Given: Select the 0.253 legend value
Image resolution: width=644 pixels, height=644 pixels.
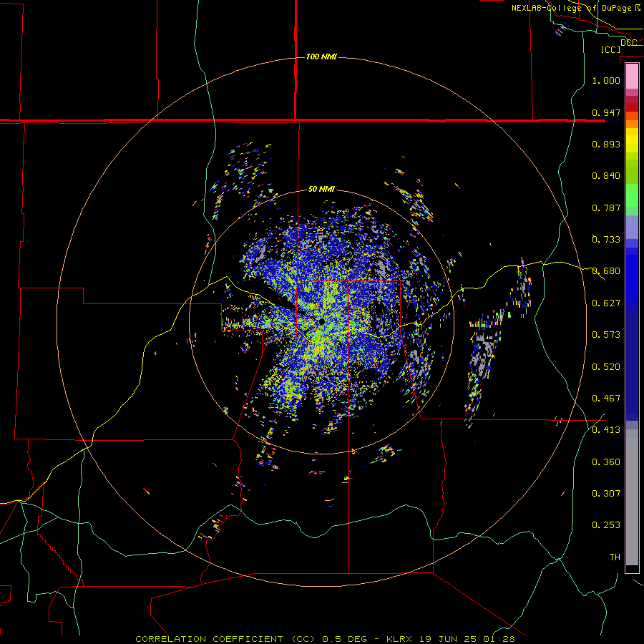Looking at the screenshot, I should 606,525.
